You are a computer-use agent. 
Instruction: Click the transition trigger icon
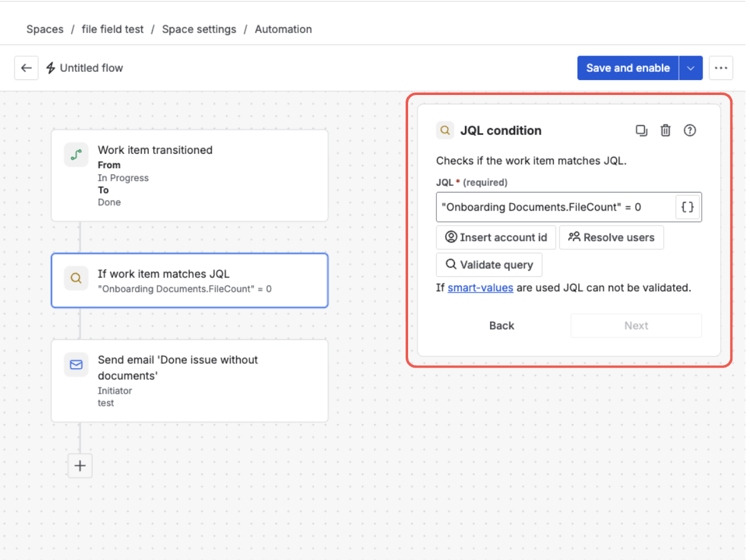(76, 154)
